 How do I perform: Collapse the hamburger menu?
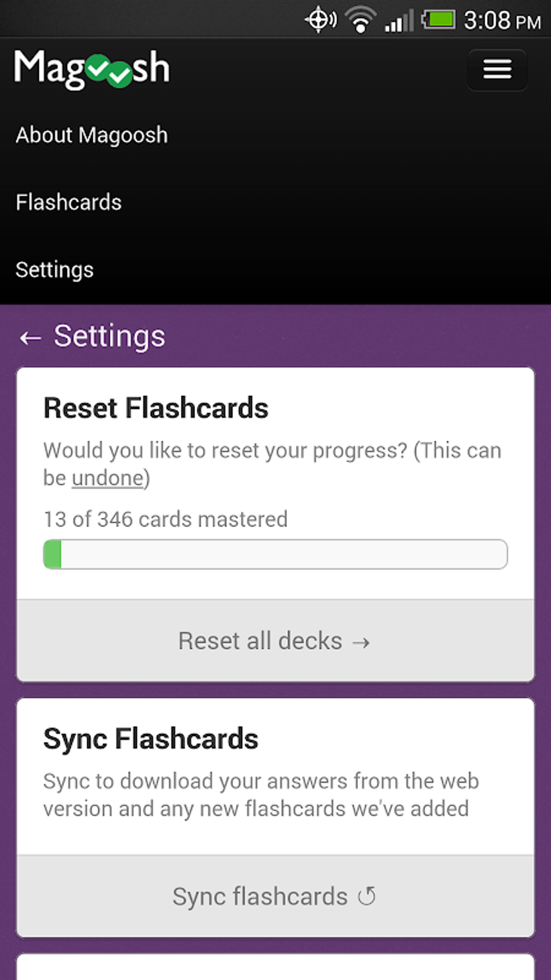[x=497, y=70]
